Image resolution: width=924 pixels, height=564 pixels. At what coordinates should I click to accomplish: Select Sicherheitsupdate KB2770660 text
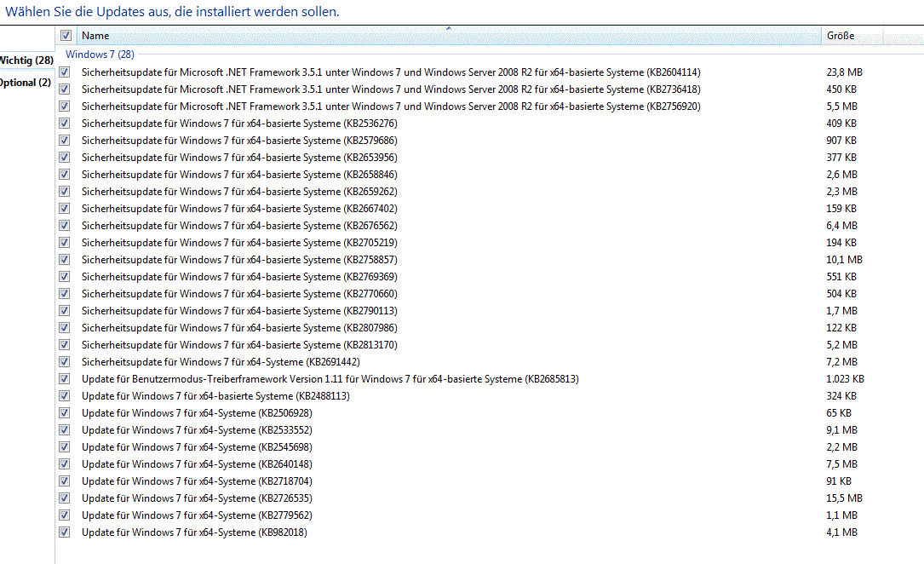pos(239,293)
